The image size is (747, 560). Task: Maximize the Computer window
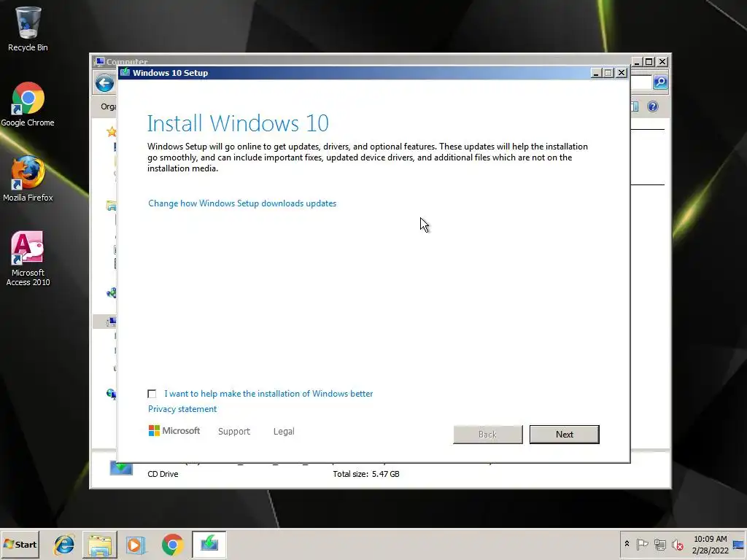click(649, 62)
